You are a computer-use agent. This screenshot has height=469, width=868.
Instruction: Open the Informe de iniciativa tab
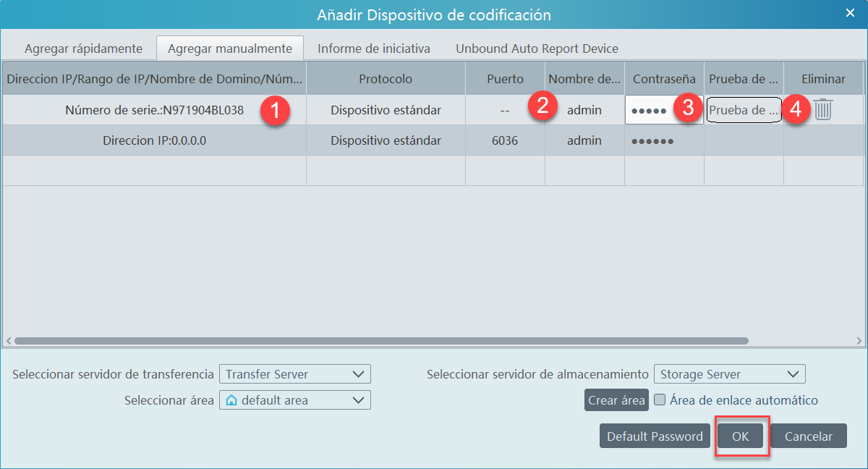point(374,48)
